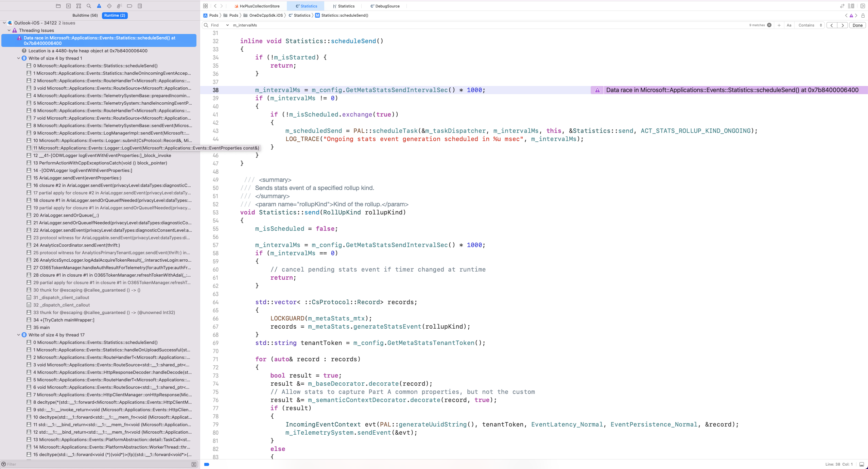Click the Done button to close find bar

pos(858,25)
